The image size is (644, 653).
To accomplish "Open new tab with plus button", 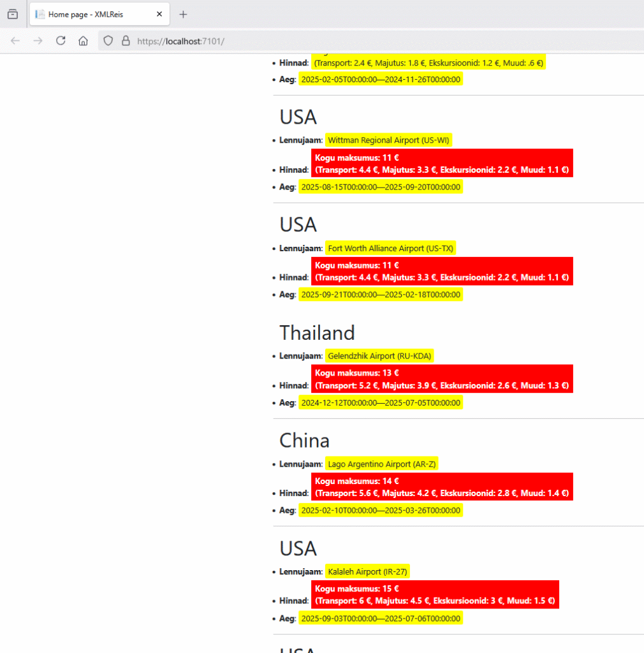I will click(x=183, y=14).
